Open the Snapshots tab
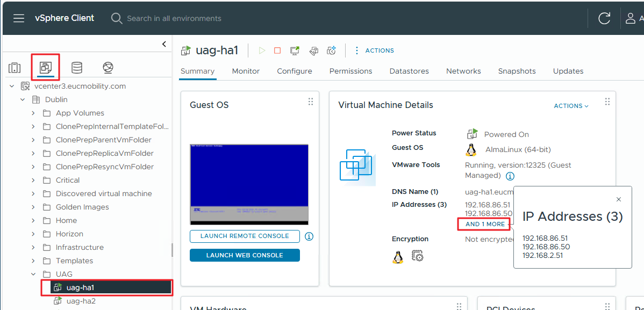This screenshot has width=644, height=310. (517, 71)
